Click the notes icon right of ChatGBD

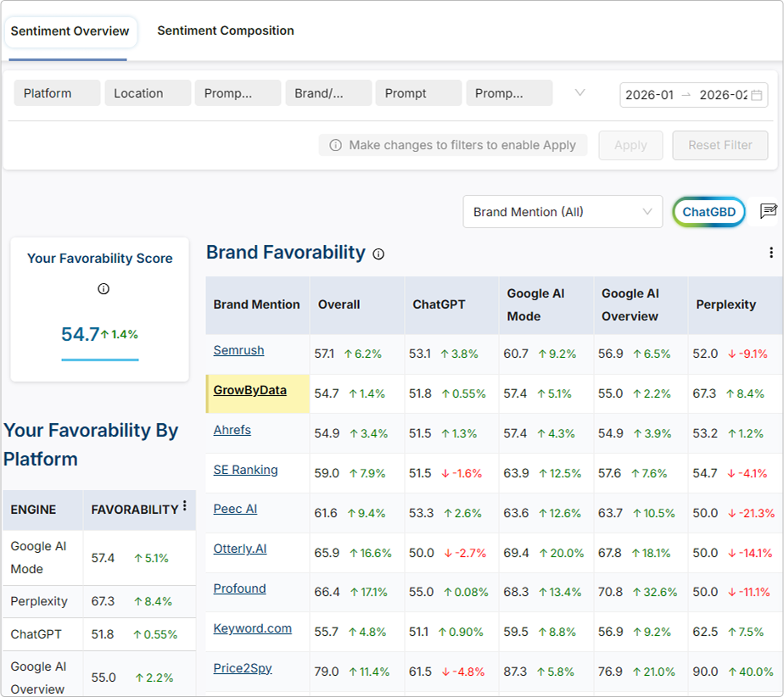coord(768,211)
